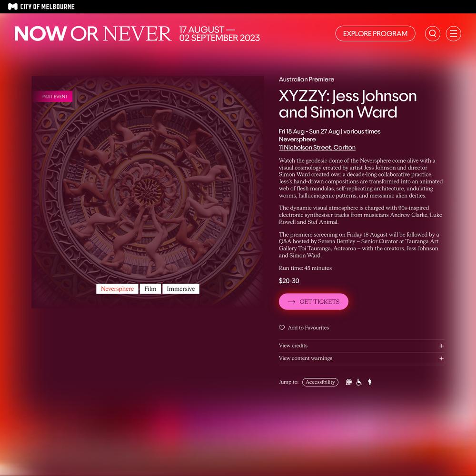Expand View content warnings section
This screenshot has height=476, width=476.
(x=362, y=358)
